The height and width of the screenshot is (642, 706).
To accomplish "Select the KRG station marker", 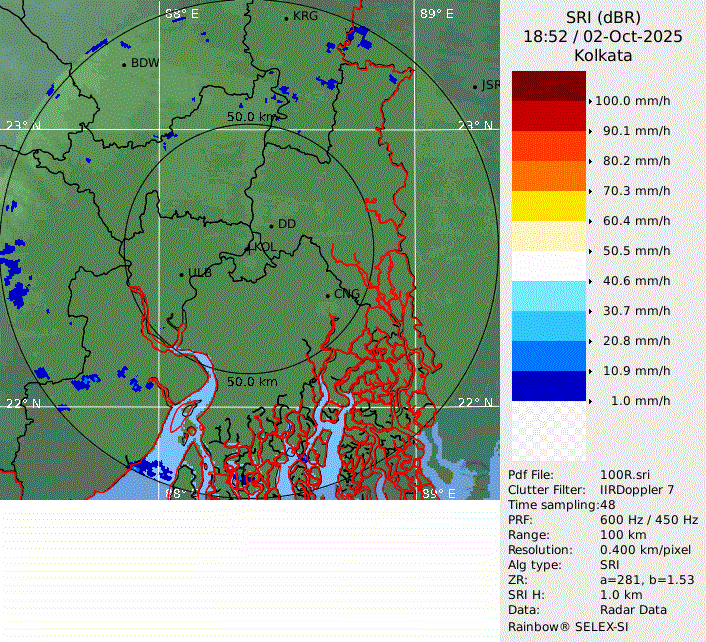I will click(x=286, y=18).
